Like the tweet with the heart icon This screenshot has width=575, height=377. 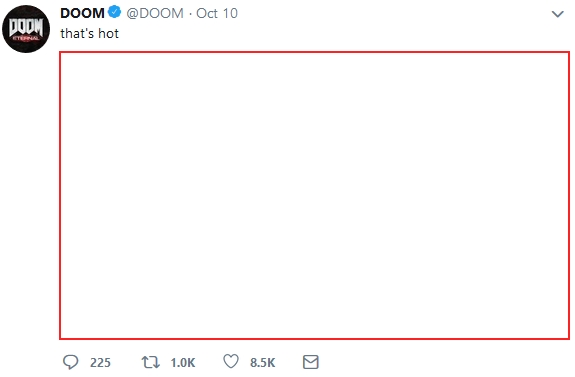pos(231,362)
